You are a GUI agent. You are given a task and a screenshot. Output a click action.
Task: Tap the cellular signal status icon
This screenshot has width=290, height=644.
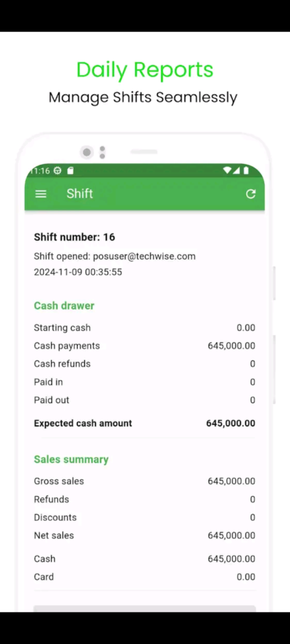(x=237, y=170)
